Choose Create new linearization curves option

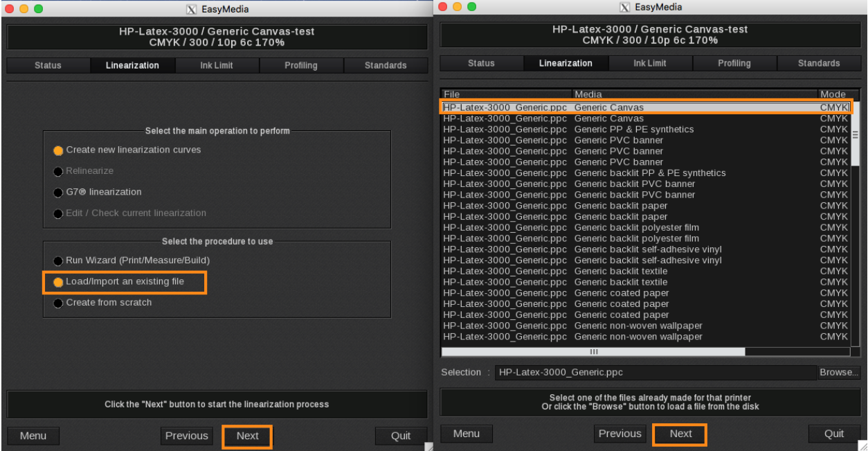(x=59, y=150)
